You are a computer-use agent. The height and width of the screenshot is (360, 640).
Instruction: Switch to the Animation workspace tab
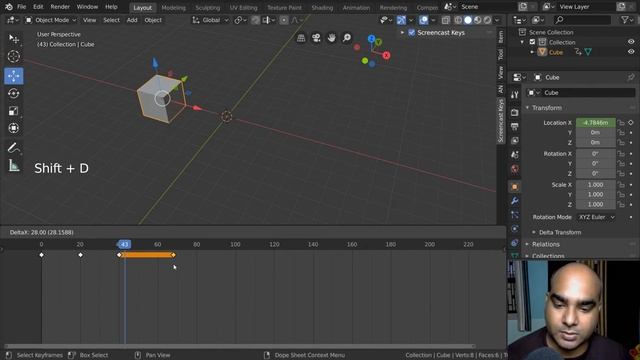coord(356,7)
